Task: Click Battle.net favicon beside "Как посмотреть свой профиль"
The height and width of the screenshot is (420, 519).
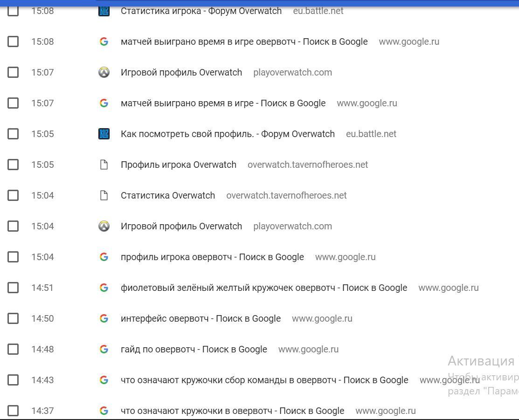Action: coord(104,134)
